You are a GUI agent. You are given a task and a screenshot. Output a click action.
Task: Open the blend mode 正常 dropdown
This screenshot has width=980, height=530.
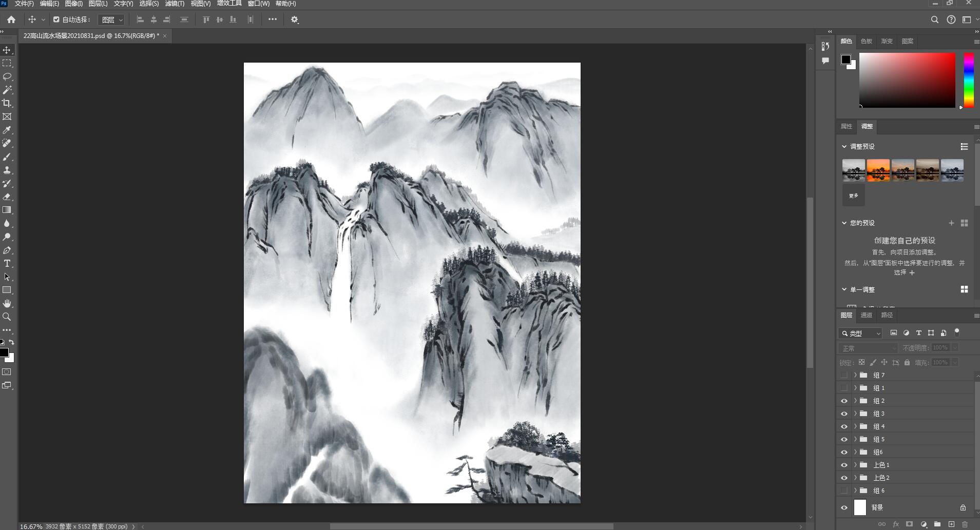[x=868, y=348]
